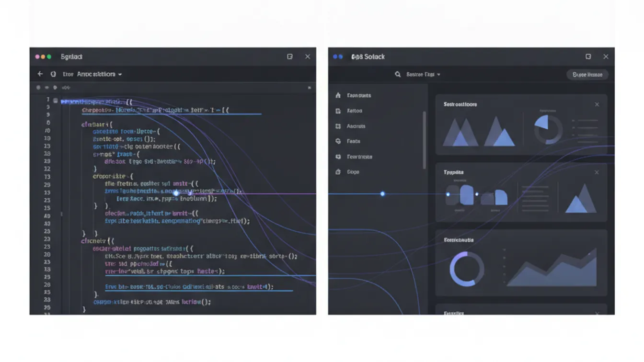Click the magnifier search icon in the dashboard window
The height and width of the screenshot is (362, 644).
(x=398, y=74)
